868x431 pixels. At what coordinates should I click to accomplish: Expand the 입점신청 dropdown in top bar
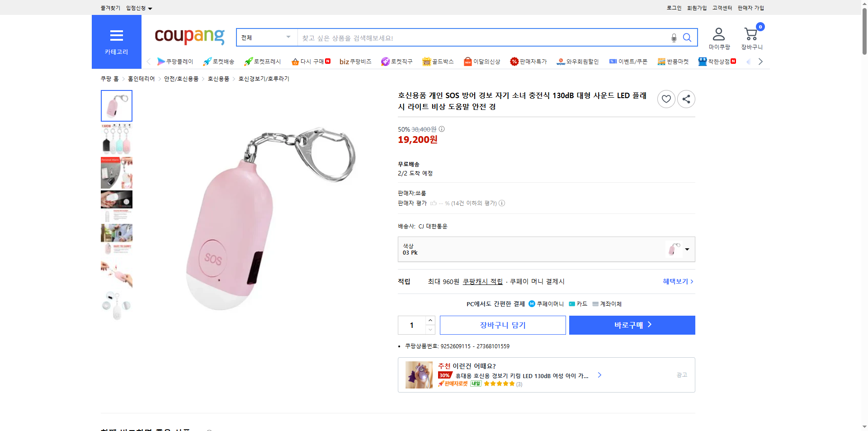tap(138, 8)
